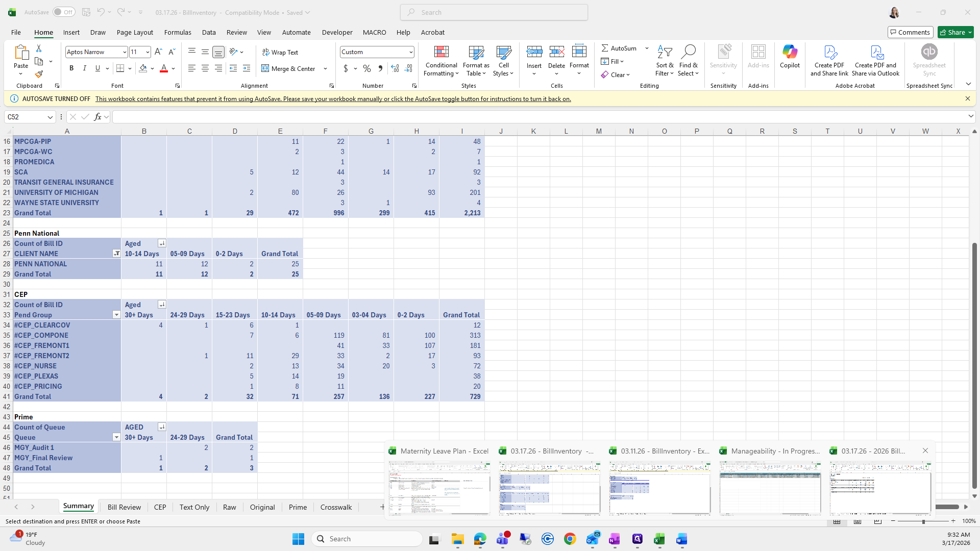Click Increase Decimal icon

tap(395, 68)
